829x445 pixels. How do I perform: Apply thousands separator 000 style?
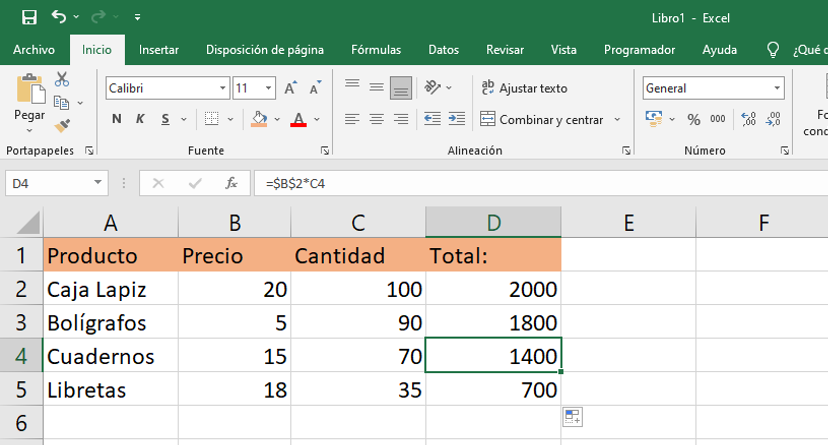(717, 119)
